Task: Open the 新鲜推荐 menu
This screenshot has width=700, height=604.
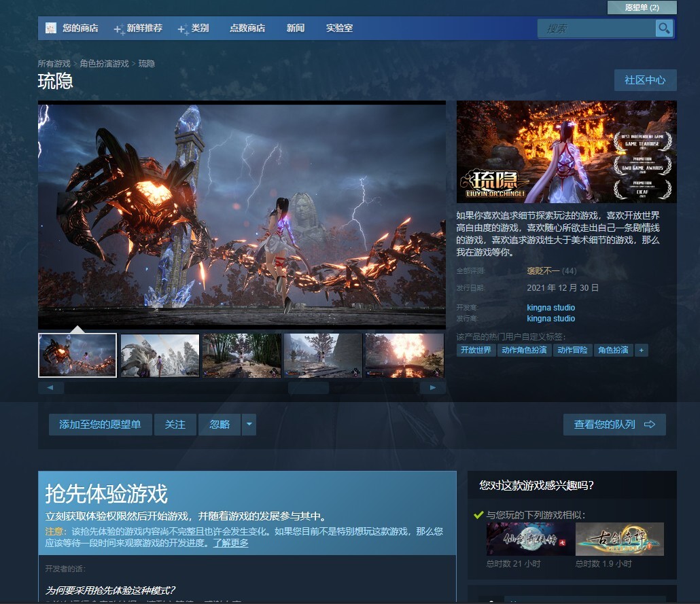Action: 144,28
